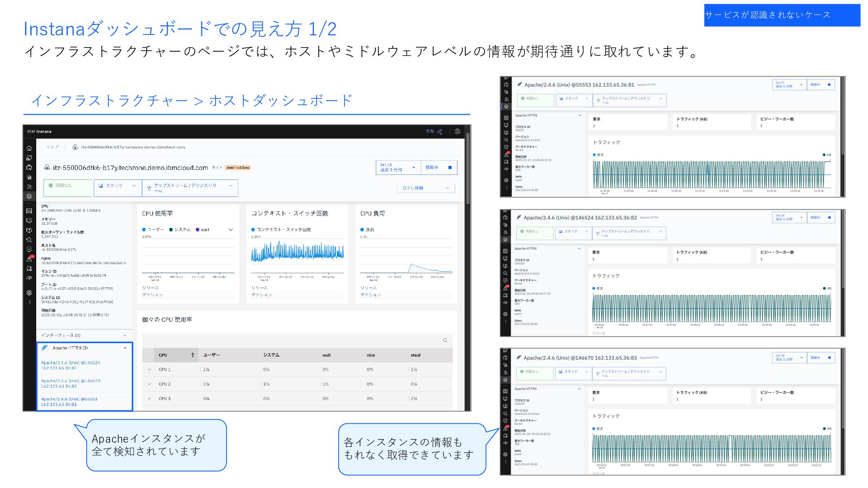Image resolution: width=868 pixels, height=488 pixels.
Task: Click the sort arrow in the CPU column header
Action: point(192,355)
